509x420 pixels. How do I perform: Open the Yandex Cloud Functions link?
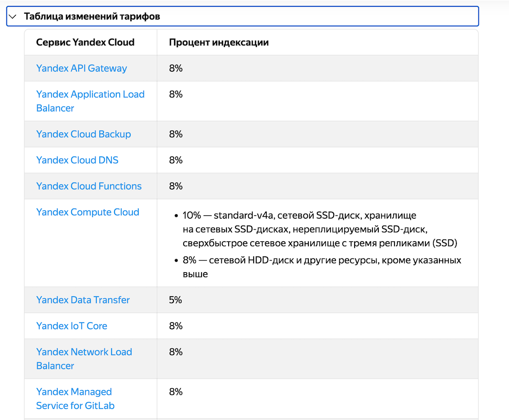pyautogui.click(x=89, y=186)
